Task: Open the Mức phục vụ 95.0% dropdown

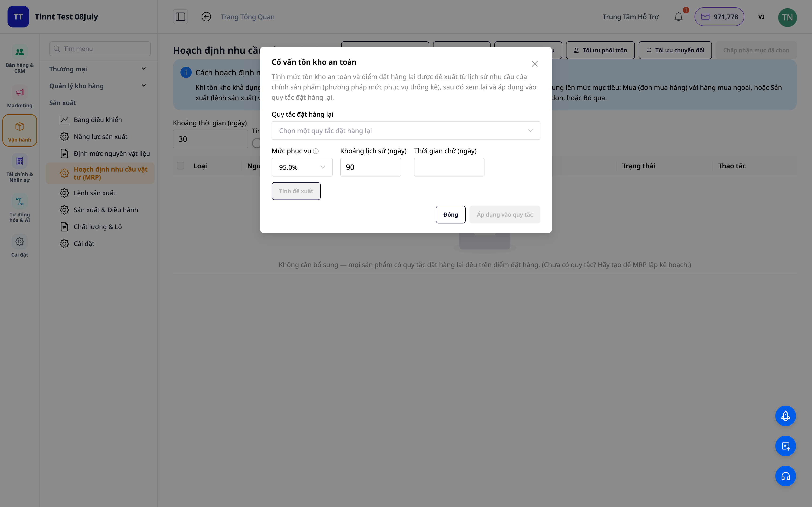Action: click(302, 167)
